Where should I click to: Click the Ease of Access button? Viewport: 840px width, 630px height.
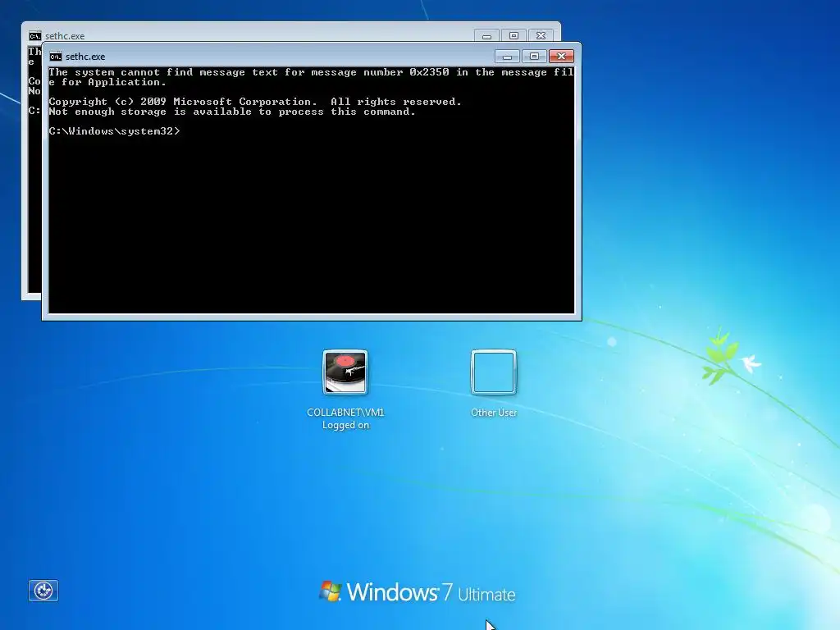click(43, 591)
